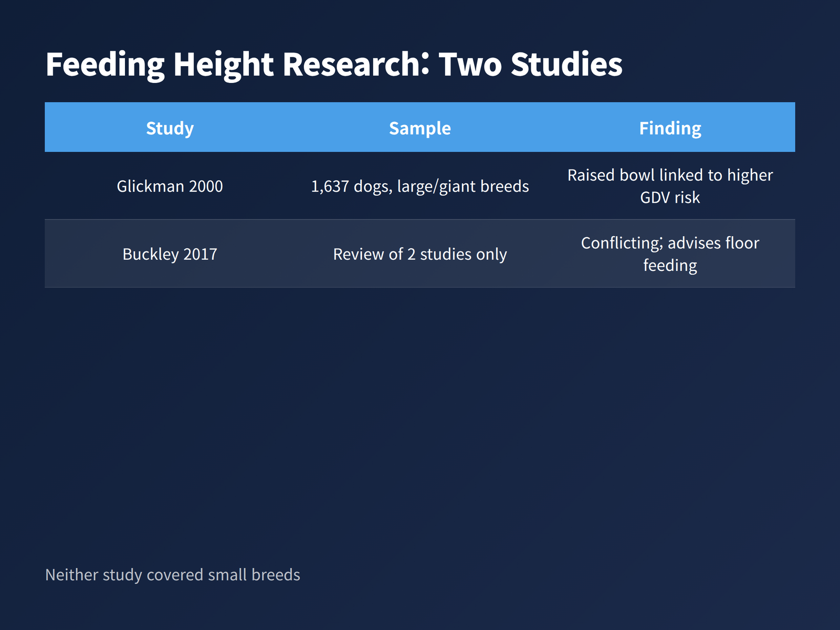This screenshot has height=630, width=840.
Task: Select the 'Sample' column header
Action: tap(420, 128)
